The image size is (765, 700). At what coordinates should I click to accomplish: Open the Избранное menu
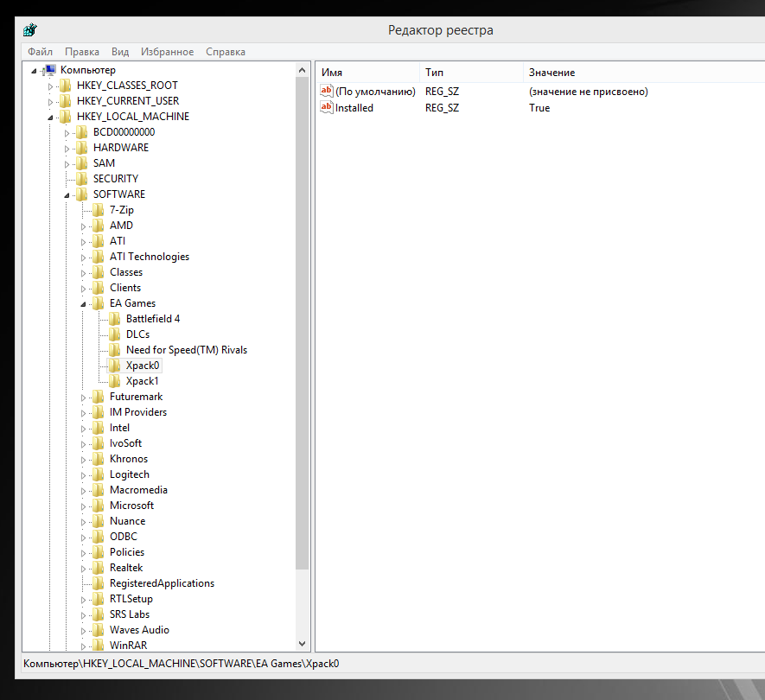(x=168, y=52)
